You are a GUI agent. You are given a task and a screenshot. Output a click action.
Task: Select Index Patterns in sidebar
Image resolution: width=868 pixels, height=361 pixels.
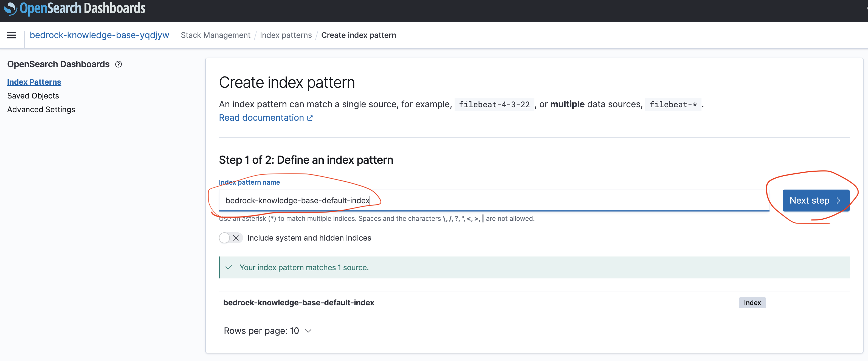point(34,82)
